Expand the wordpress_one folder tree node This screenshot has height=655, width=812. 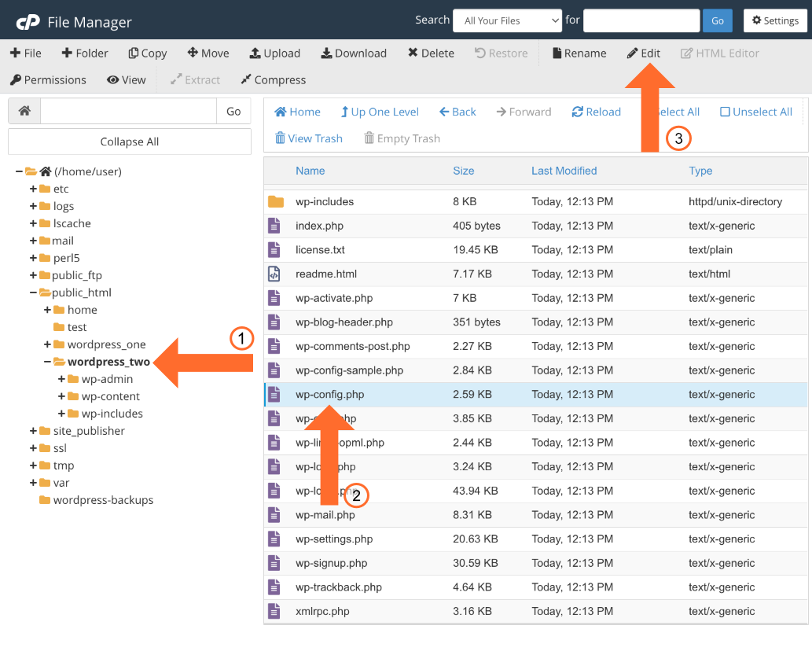point(48,344)
